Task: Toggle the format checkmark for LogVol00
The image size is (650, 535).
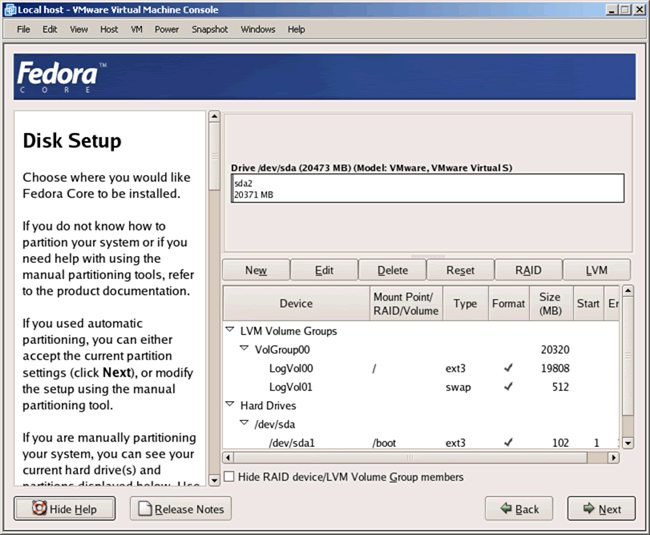Action: pyautogui.click(x=507, y=368)
